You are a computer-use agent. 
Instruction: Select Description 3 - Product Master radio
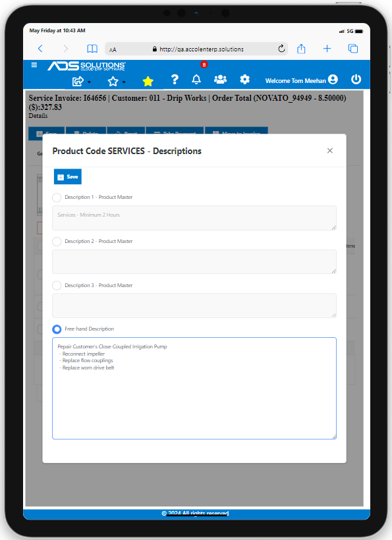point(57,286)
